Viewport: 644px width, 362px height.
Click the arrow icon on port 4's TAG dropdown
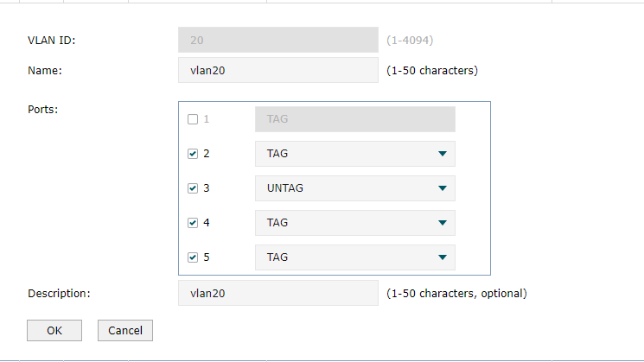(443, 223)
